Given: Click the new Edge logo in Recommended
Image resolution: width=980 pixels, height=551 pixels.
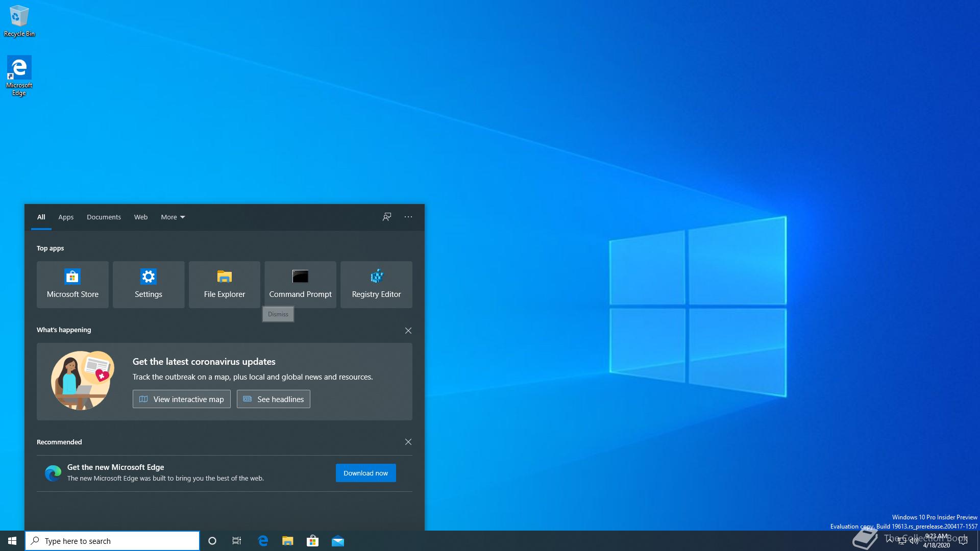Looking at the screenshot, I should click(53, 473).
